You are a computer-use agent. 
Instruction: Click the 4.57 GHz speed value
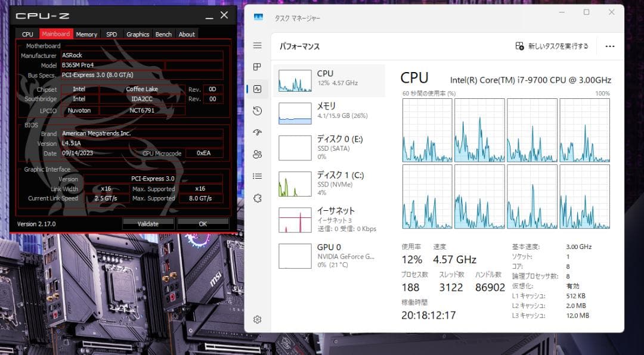point(454,259)
